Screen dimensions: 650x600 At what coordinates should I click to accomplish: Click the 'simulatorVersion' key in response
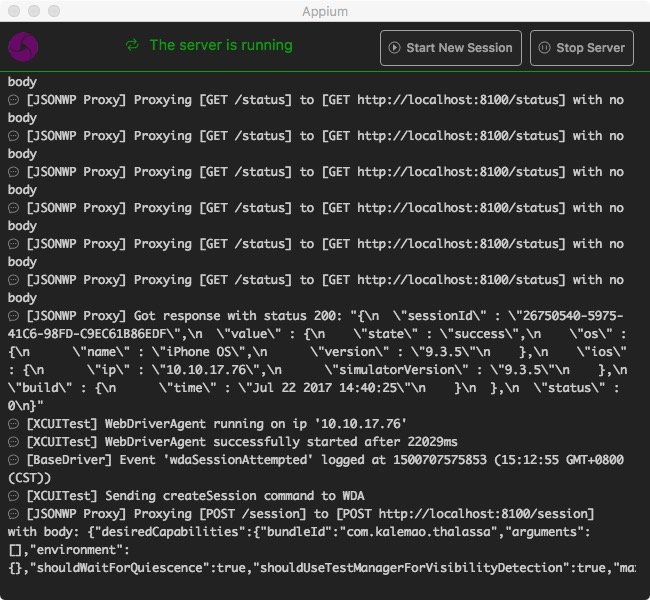point(396,370)
